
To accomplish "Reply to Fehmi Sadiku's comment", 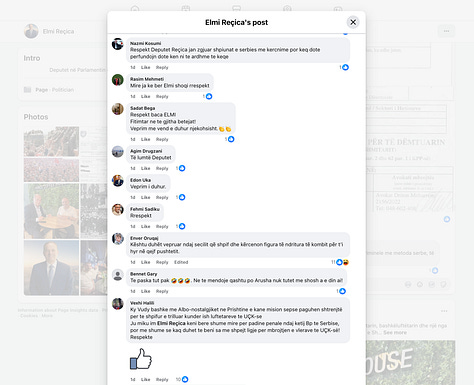I will coord(162,226).
